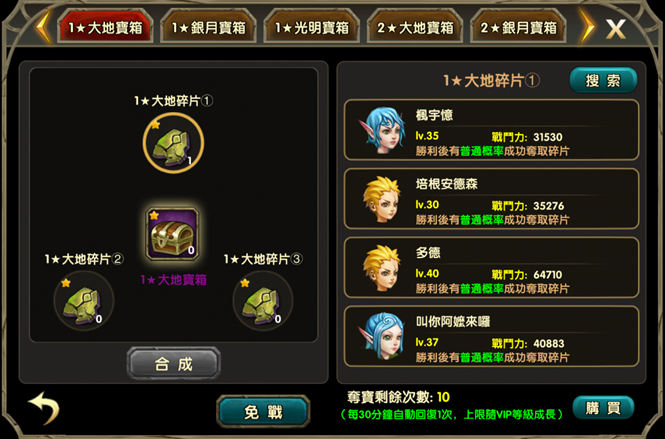Tap 叫你阿嬤來囉's elf avatar
This screenshot has height=439, width=665.
(381, 336)
